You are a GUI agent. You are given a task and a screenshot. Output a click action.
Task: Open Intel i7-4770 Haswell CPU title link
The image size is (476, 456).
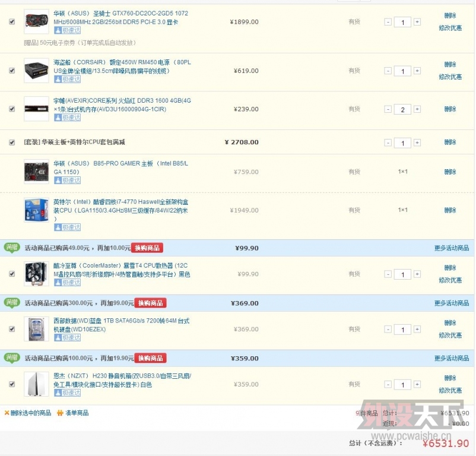(121, 210)
